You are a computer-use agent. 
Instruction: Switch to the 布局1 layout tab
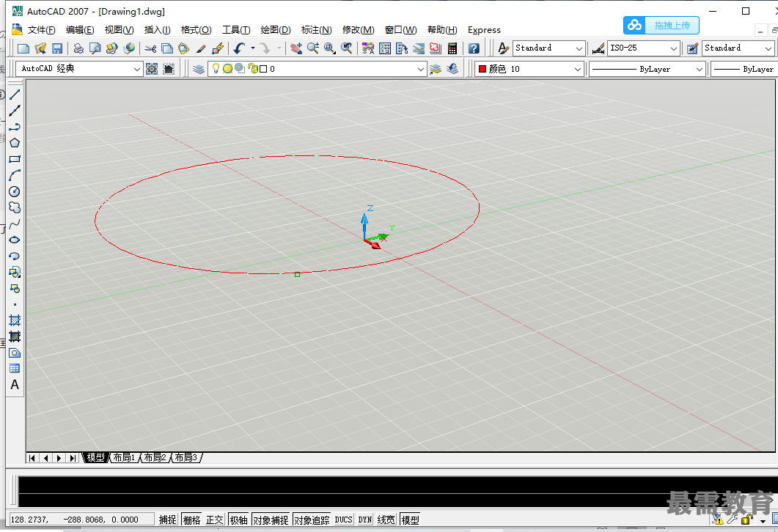(124, 457)
